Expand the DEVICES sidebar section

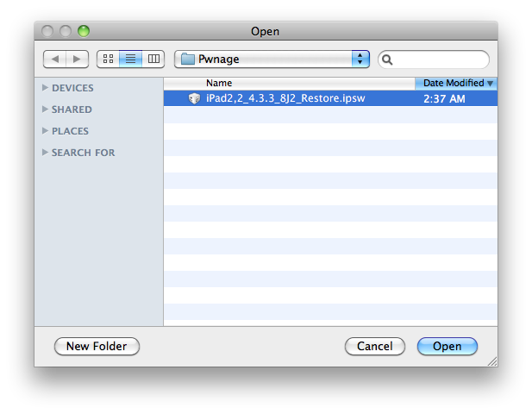pyautogui.click(x=45, y=88)
